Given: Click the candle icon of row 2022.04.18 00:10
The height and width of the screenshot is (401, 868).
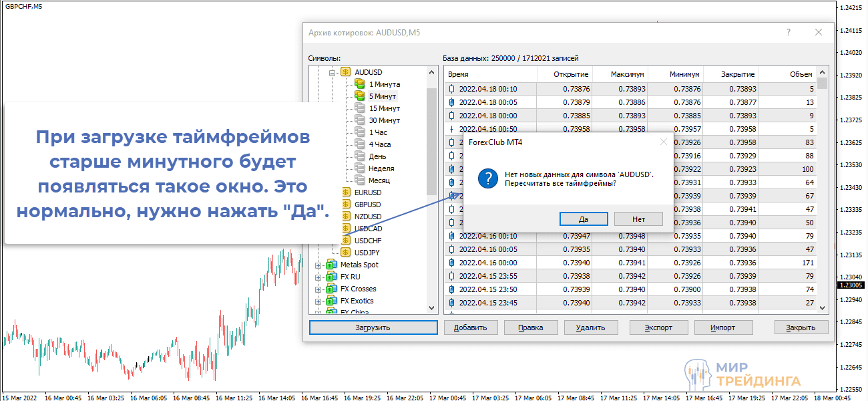Looking at the screenshot, I should pos(451,89).
